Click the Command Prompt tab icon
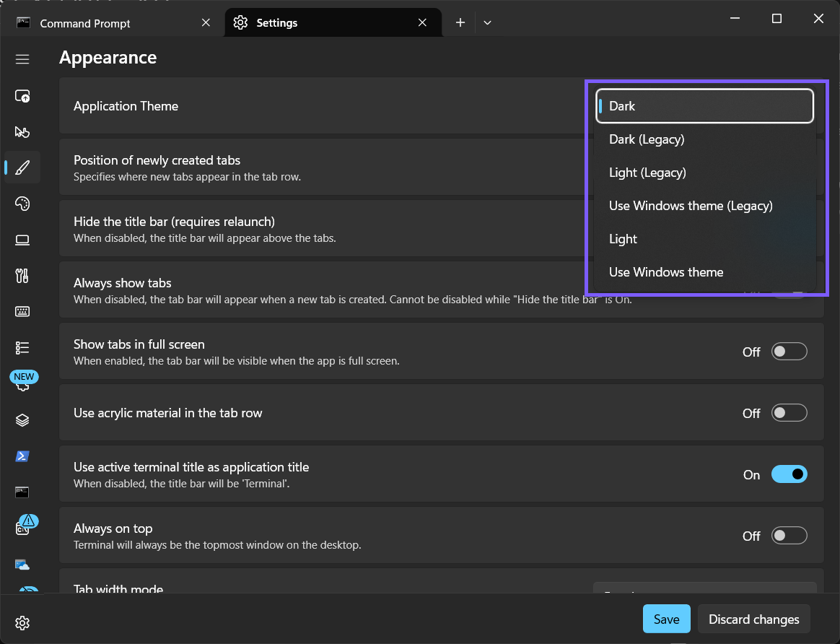 click(23, 22)
